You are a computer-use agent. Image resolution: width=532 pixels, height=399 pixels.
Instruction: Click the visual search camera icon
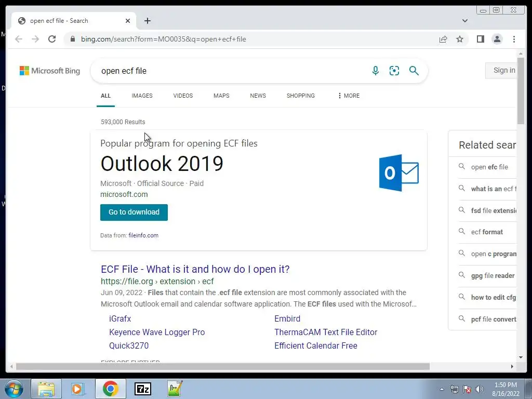(x=394, y=71)
